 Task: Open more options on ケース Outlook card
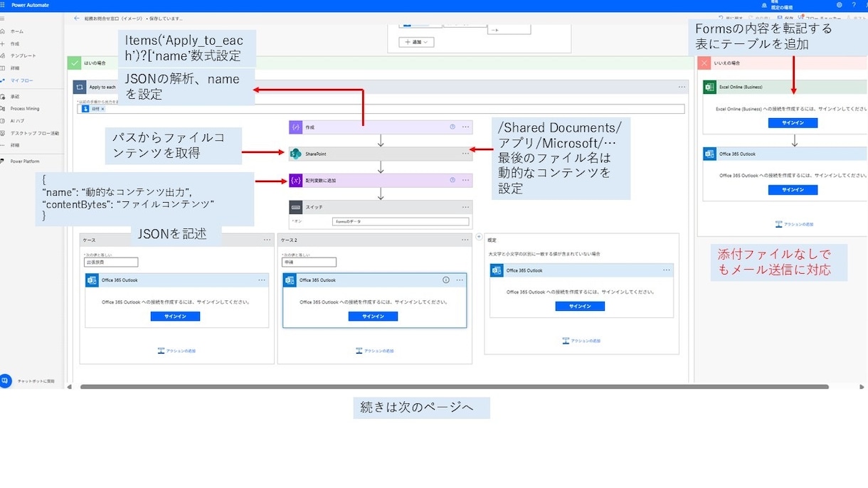[x=262, y=280]
